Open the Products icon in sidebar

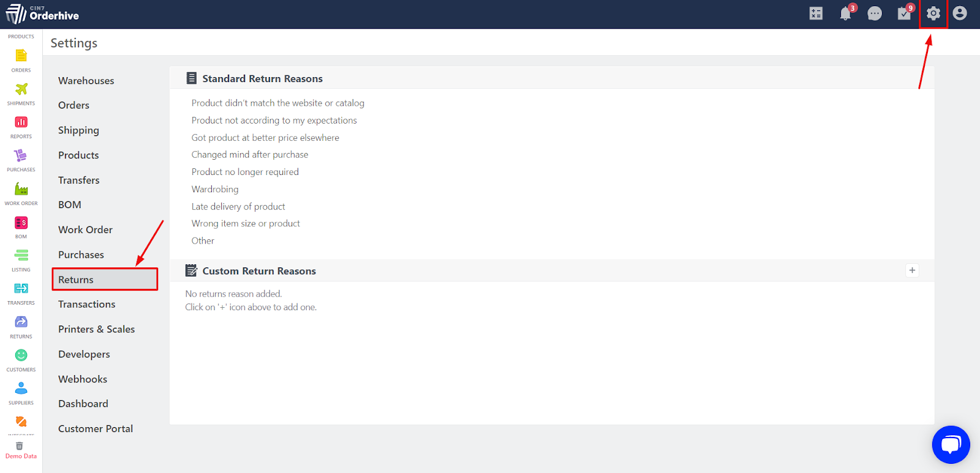(x=21, y=37)
